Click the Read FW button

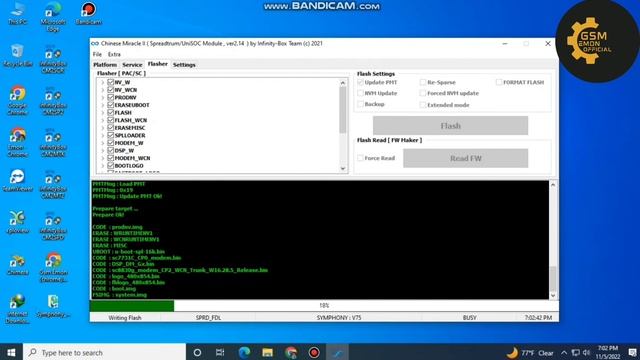[465, 158]
